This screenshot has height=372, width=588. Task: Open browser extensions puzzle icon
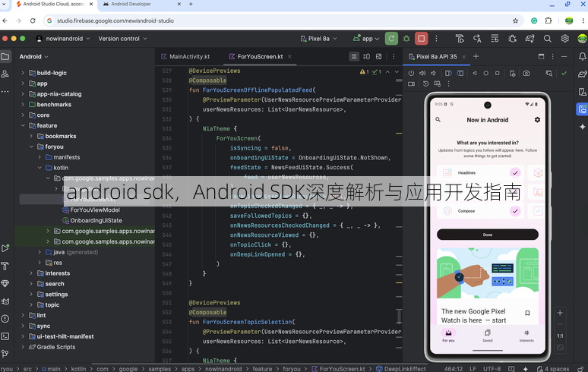[548, 20]
